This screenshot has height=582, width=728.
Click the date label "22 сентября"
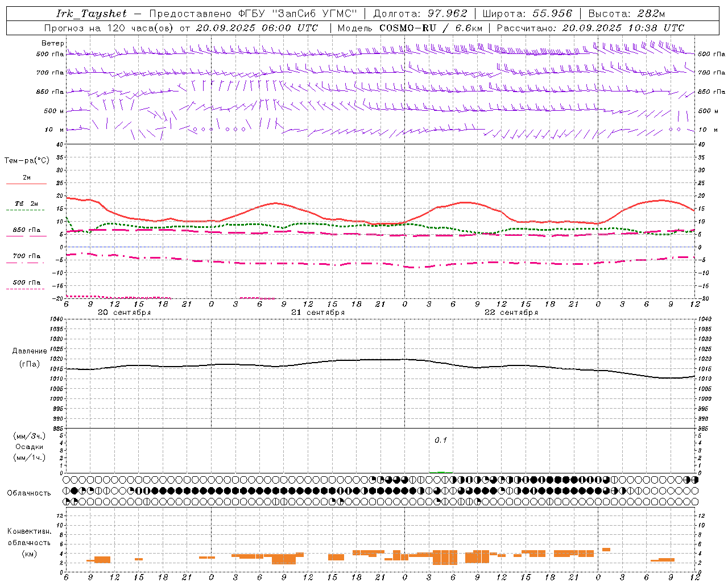coord(511,313)
